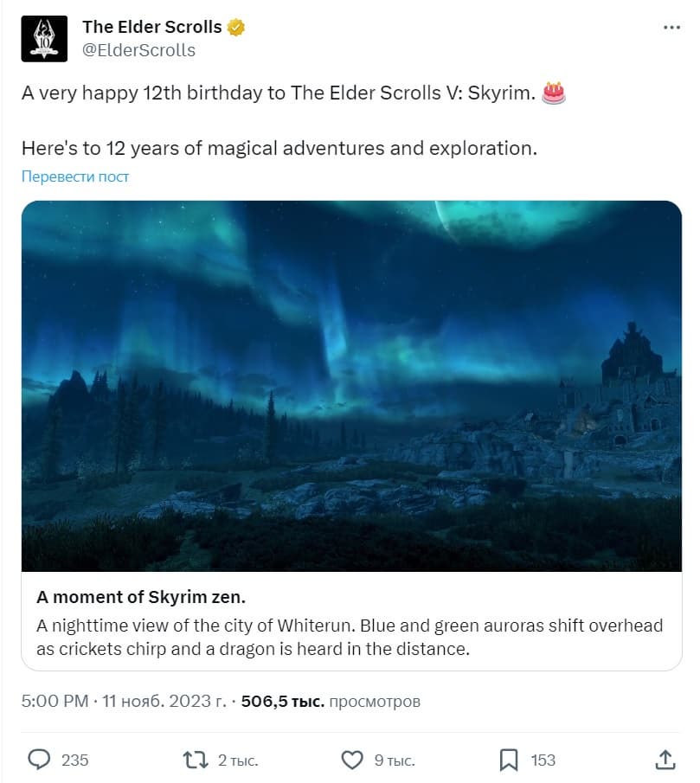Click the 5:00 PM timestamp
Image resolution: width=700 pixels, height=783 pixels.
(x=54, y=701)
